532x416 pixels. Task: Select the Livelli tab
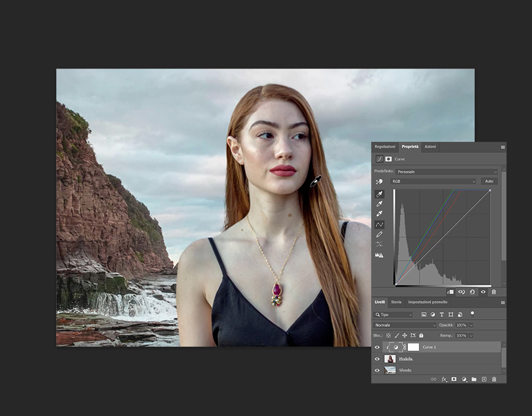[x=379, y=302]
